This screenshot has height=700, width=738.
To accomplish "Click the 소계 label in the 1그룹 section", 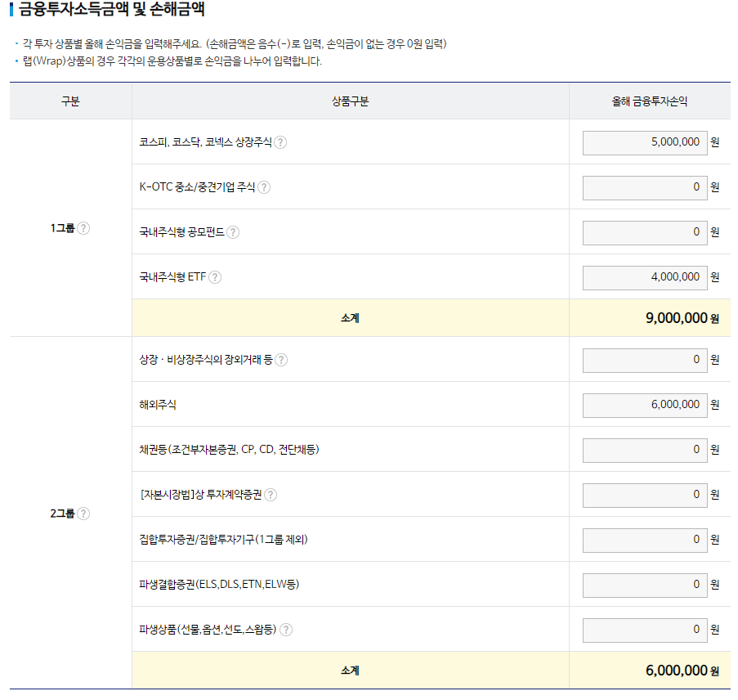I will click(350, 318).
